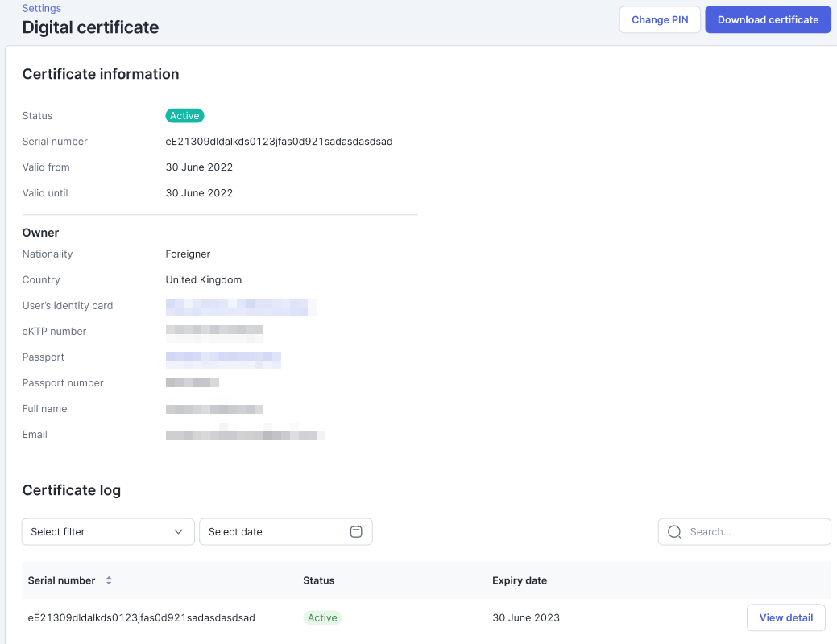Click the teal Active badge under Certificate information
837x644 pixels.
pos(184,116)
